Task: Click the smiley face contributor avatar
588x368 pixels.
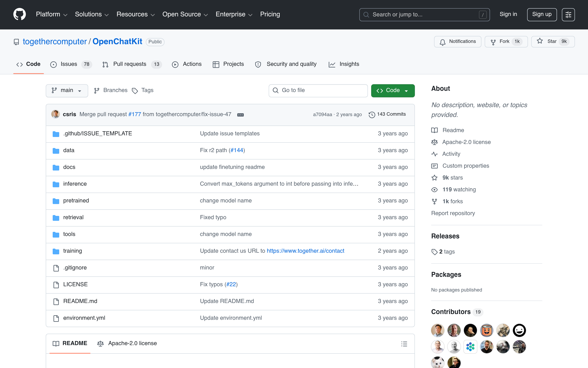Action: pyautogui.click(x=519, y=330)
